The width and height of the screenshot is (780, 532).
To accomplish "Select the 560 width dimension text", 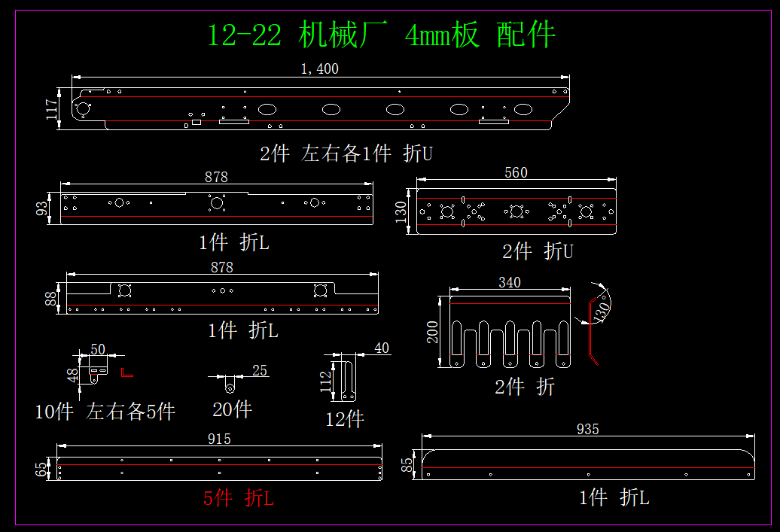I will [x=516, y=173].
